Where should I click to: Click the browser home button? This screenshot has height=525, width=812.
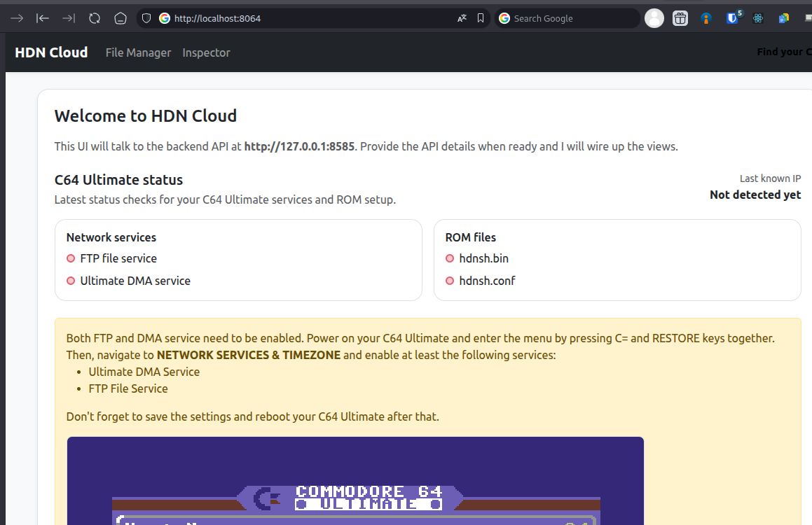[120, 17]
